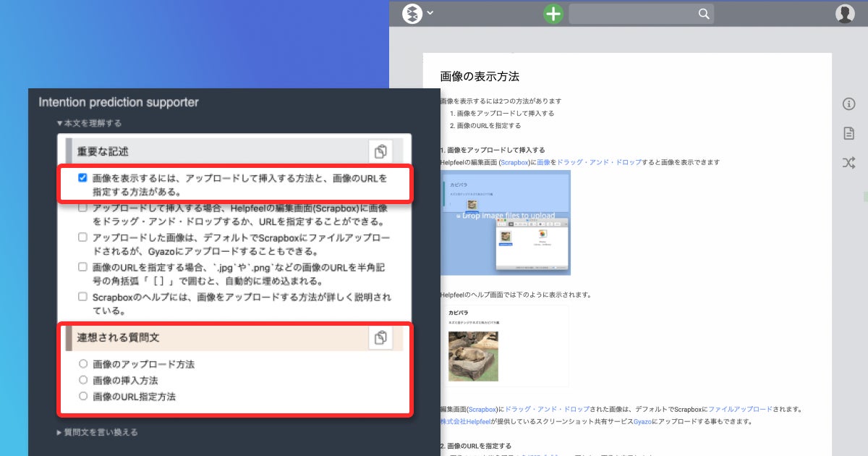Image resolution: width=868 pixels, height=456 pixels.
Task: Click the magnifier search icon
Action: click(703, 14)
